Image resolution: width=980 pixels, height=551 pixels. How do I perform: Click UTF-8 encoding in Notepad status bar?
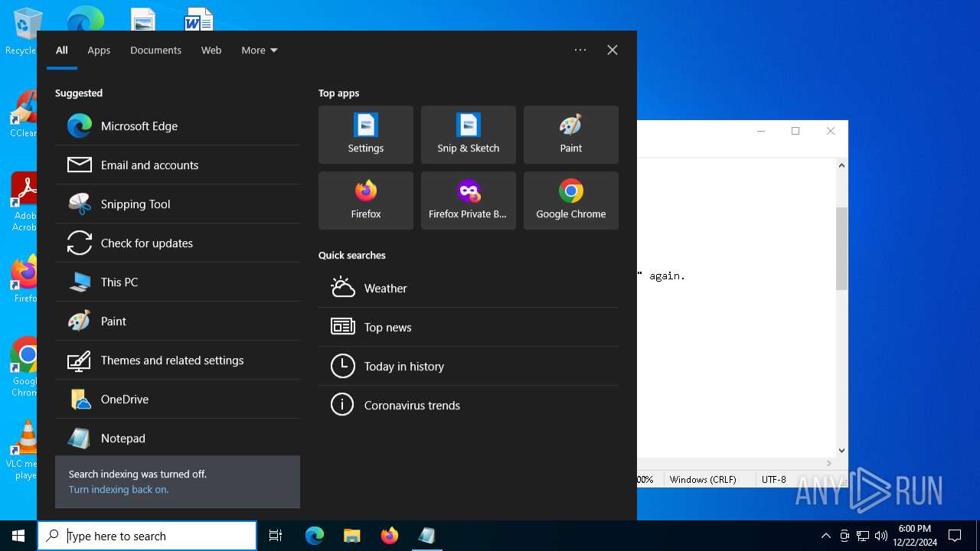(774, 479)
